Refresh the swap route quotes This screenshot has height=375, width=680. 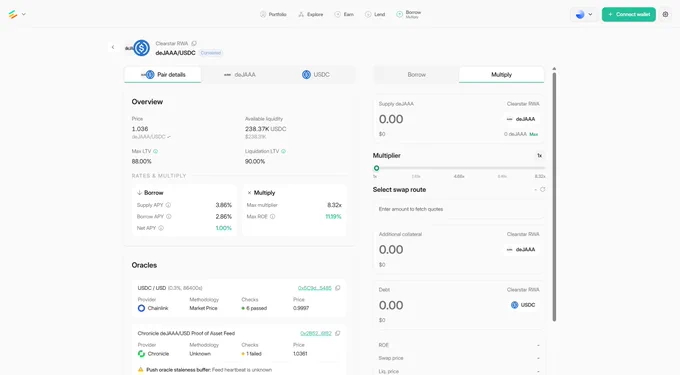(543, 190)
